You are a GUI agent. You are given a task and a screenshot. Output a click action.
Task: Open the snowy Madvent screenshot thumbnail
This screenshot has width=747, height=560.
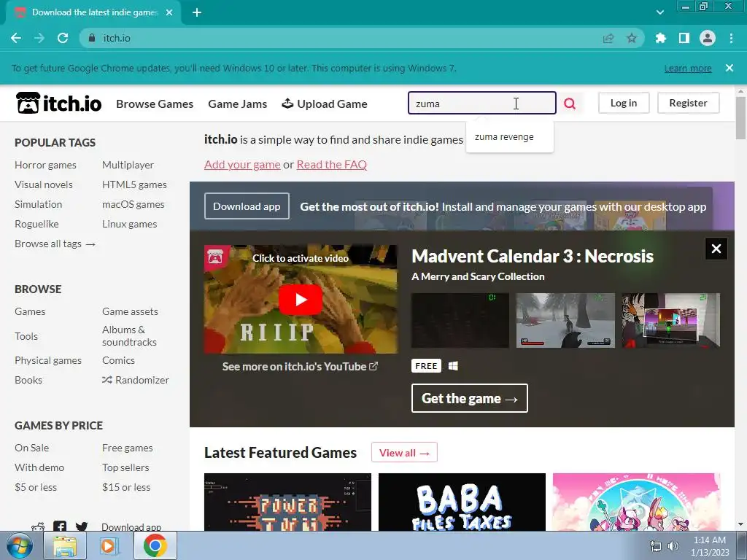click(565, 320)
